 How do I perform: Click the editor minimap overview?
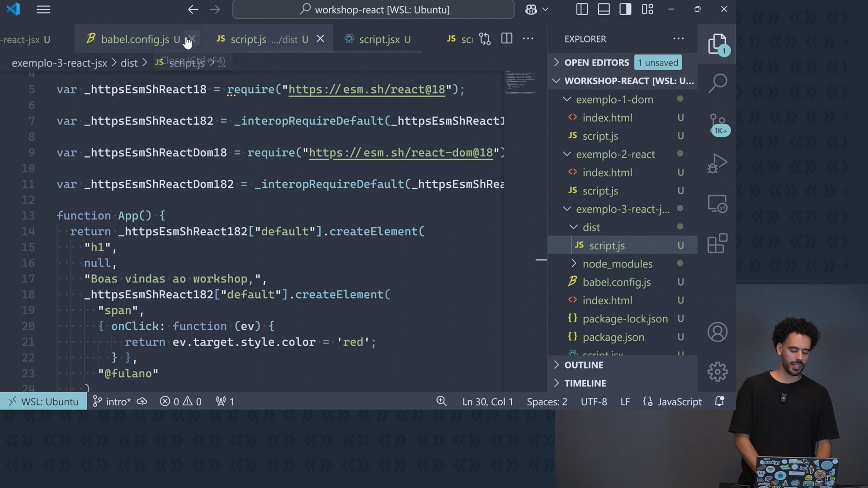tap(520, 83)
